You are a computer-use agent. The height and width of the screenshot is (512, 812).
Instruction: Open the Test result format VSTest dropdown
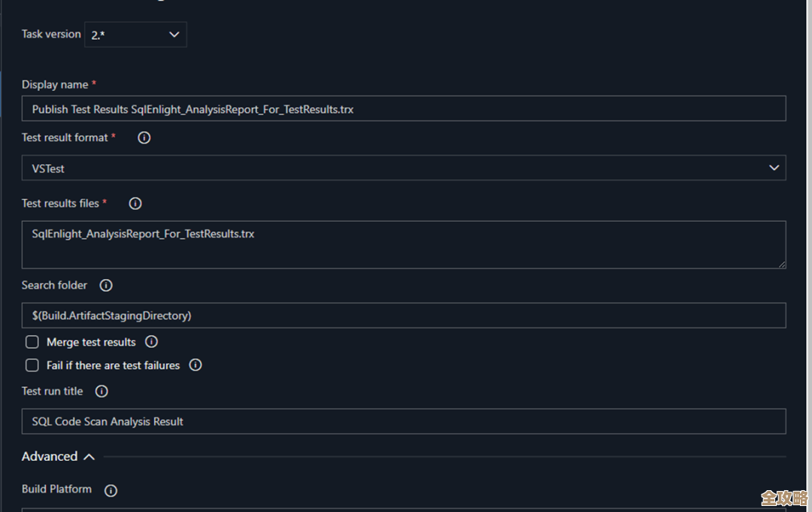pos(403,168)
